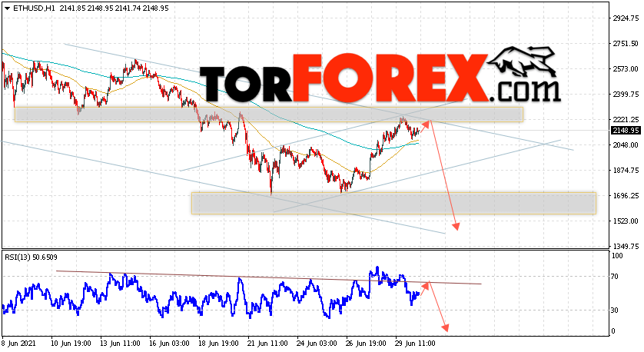Click the 2399.75 price axis label

(626, 95)
